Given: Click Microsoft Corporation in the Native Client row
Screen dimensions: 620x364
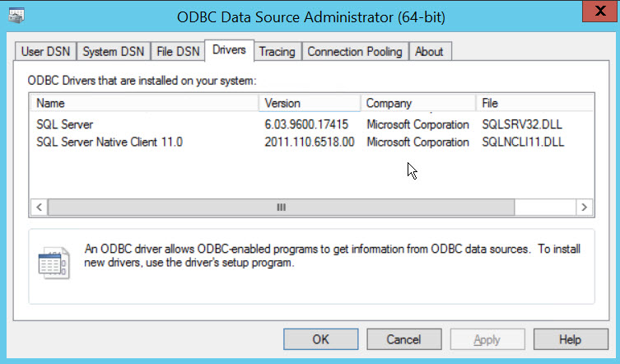Looking at the screenshot, I should 418,142.
